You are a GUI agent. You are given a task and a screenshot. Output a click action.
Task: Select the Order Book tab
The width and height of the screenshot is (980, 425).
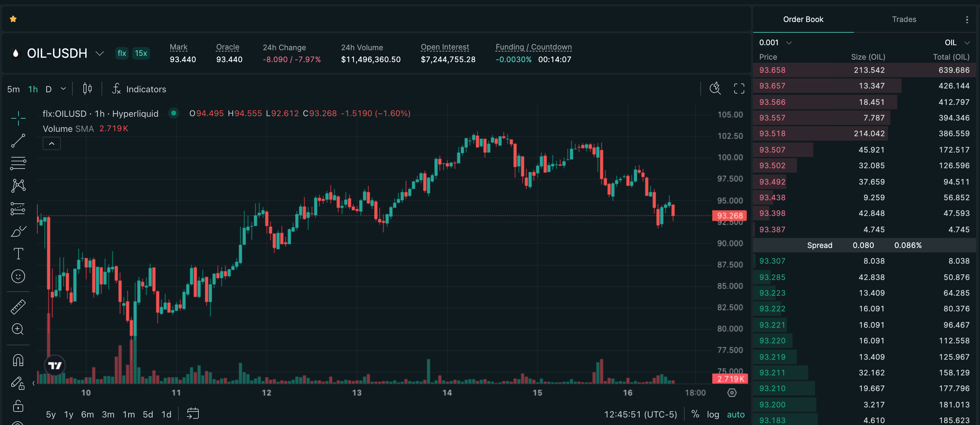(803, 19)
